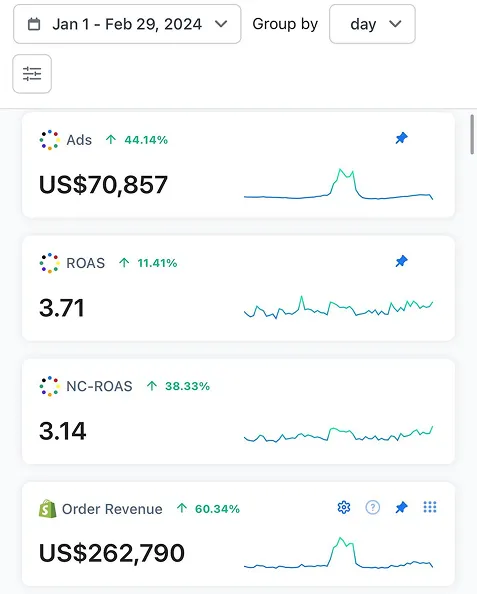Click the Ads colorful dots logo
The width and height of the screenshot is (477, 594).
coord(50,140)
